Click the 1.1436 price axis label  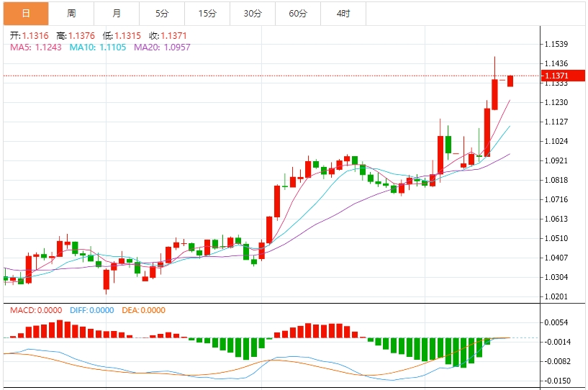pos(556,63)
